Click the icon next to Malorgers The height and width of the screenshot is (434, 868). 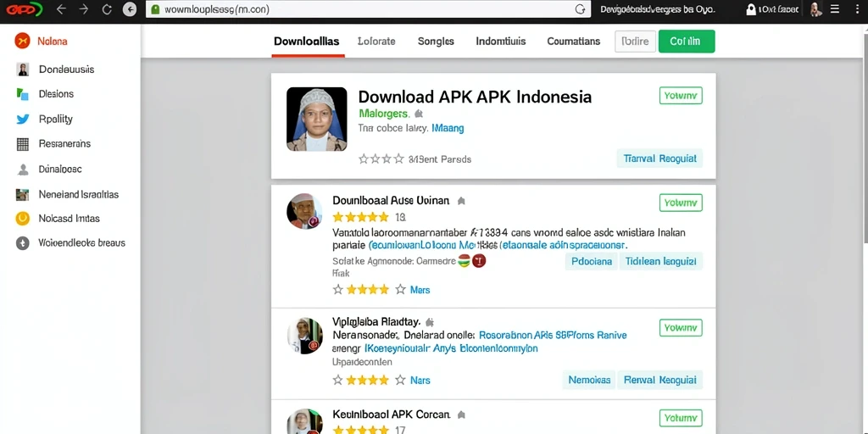point(419,114)
